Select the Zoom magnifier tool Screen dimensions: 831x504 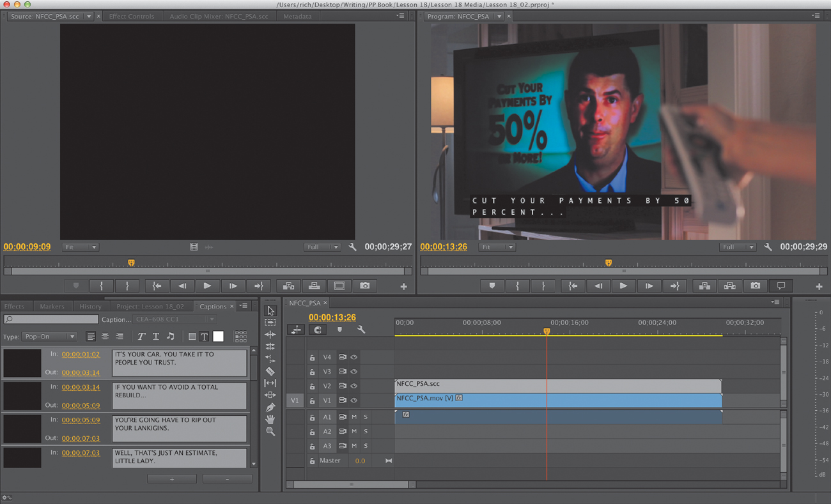click(270, 432)
